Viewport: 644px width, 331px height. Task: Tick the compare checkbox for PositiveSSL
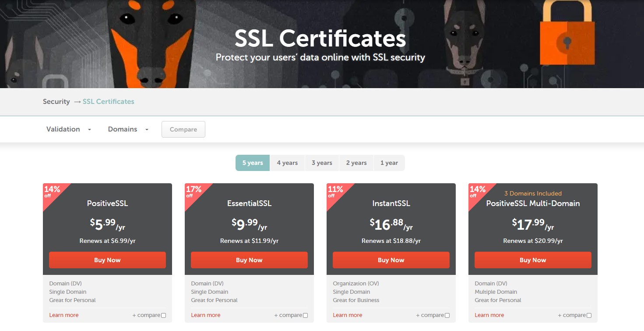coord(163,315)
